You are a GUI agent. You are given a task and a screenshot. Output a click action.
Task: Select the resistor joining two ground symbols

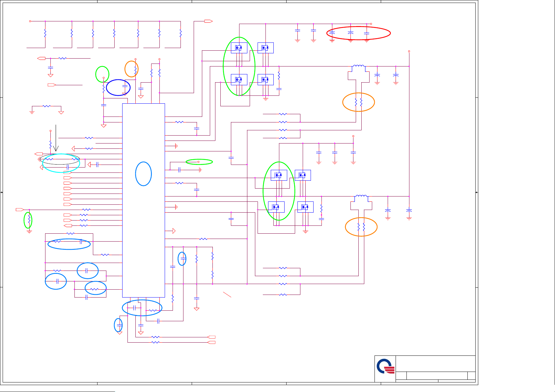pos(46,106)
